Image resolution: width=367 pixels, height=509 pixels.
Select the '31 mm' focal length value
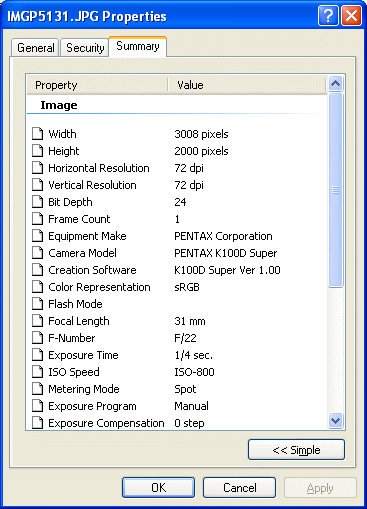click(190, 321)
